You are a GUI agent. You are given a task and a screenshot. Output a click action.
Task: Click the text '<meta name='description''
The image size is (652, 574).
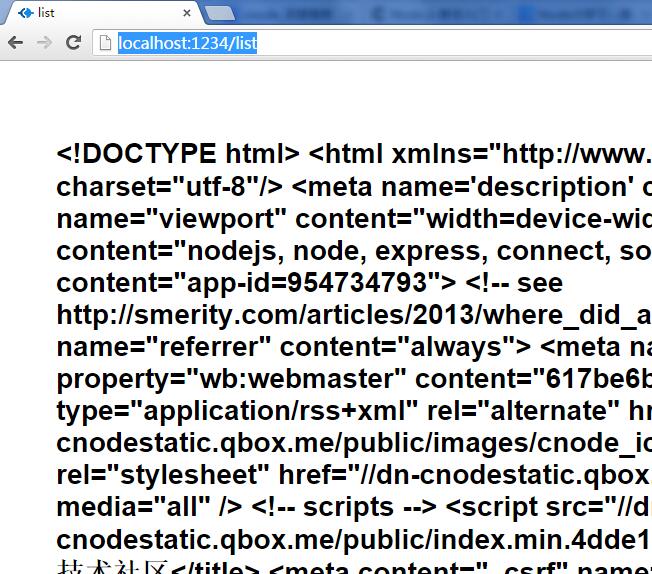(x=463, y=187)
